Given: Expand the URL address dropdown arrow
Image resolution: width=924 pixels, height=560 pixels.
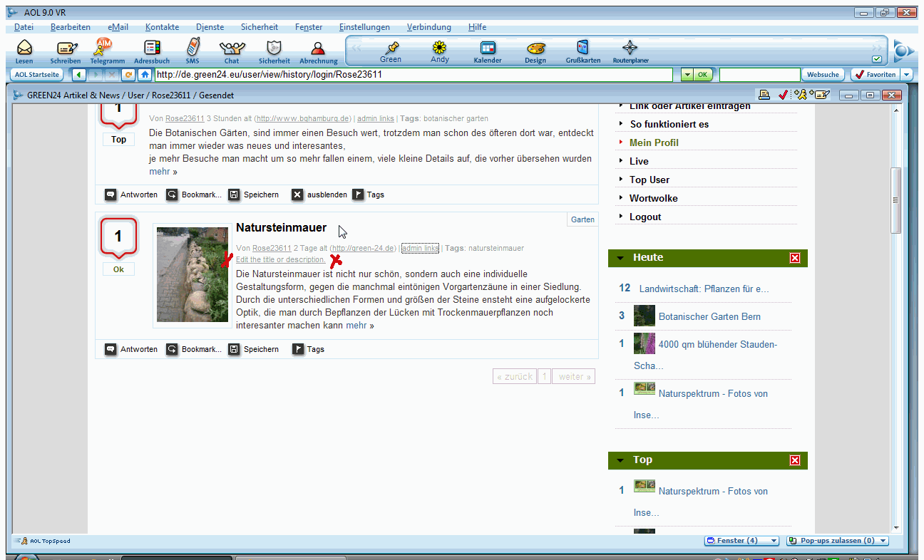Looking at the screenshot, I should 687,74.
